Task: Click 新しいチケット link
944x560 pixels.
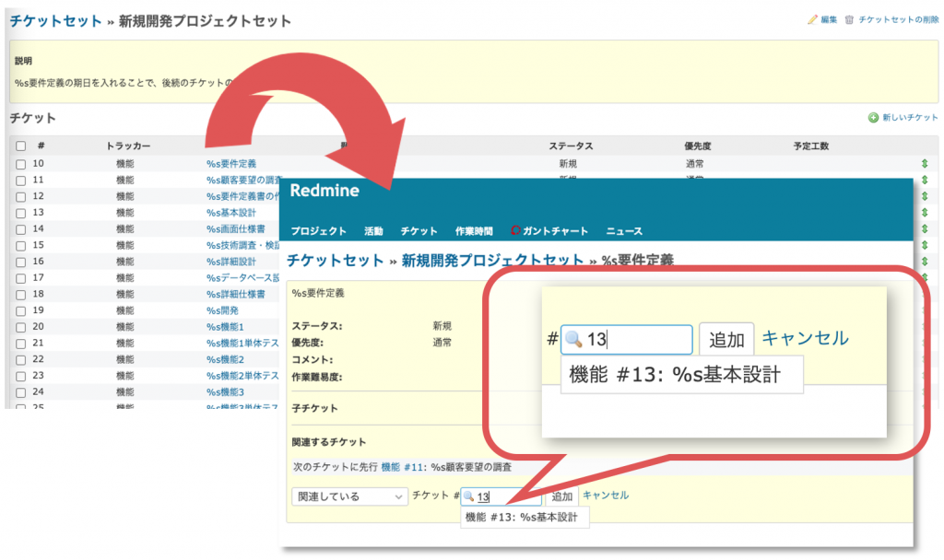Action: 910,117
